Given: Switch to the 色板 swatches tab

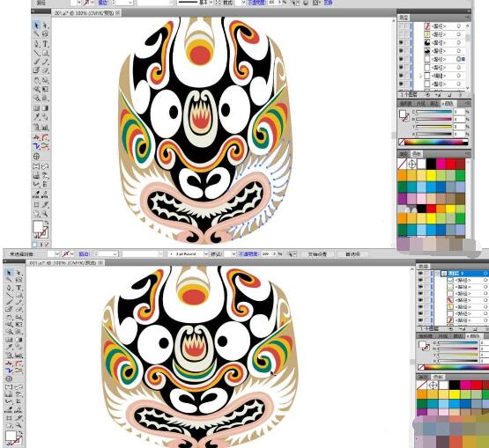Looking at the screenshot, I should coord(417,154).
